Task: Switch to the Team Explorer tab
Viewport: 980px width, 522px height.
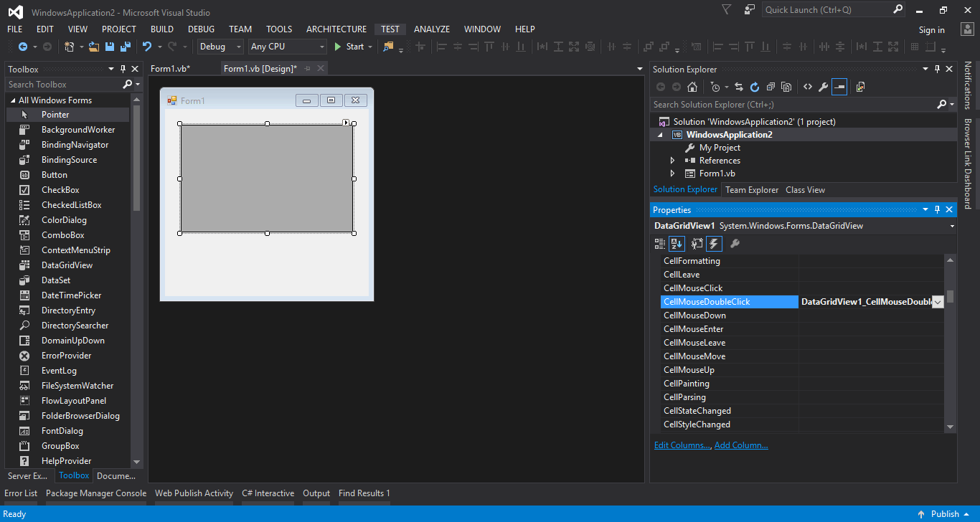Action: [x=752, y=190]
